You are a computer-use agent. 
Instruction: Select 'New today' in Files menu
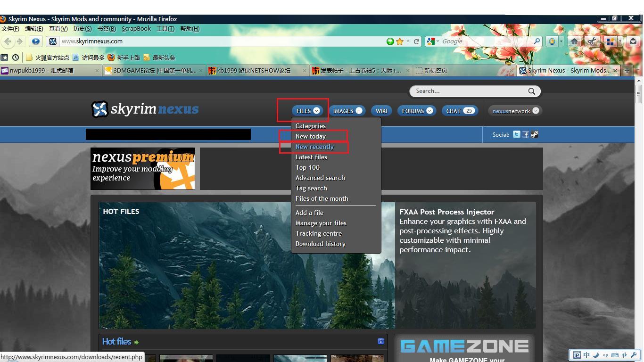pyautogui.click(x=311, y=136)
